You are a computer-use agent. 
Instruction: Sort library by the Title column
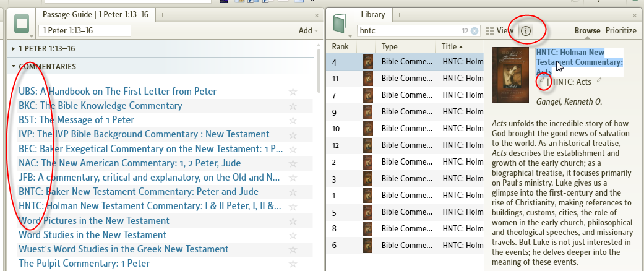[452, 47]
